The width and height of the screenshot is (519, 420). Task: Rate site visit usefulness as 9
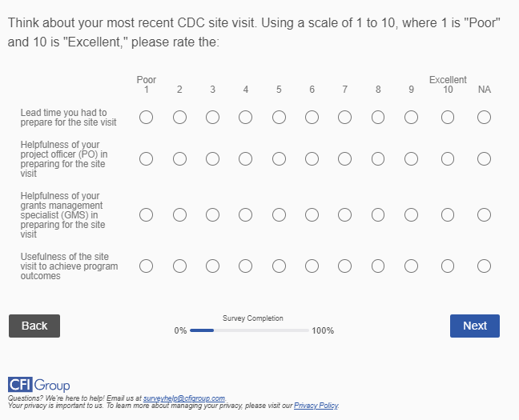(x=411, y=266)
